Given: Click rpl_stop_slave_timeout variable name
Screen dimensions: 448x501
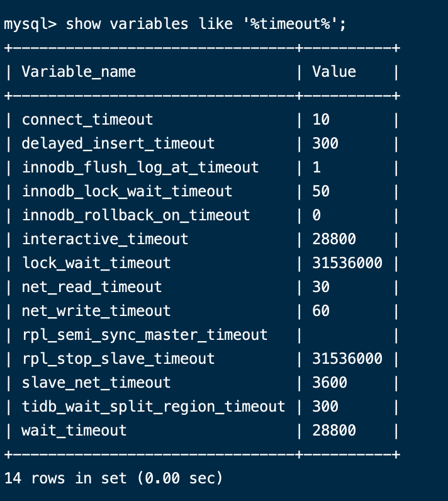Looking at the screenshot, I should [x=118, y=359].
